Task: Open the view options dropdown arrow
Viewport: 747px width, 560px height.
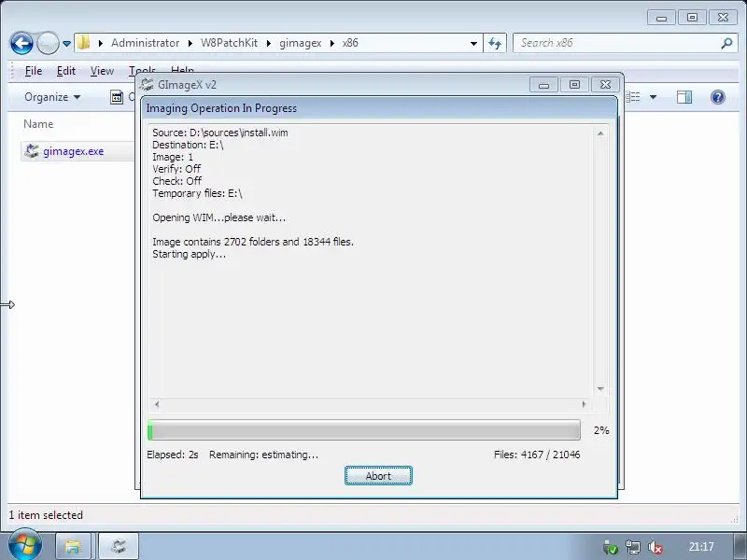Action: [653, 97]
